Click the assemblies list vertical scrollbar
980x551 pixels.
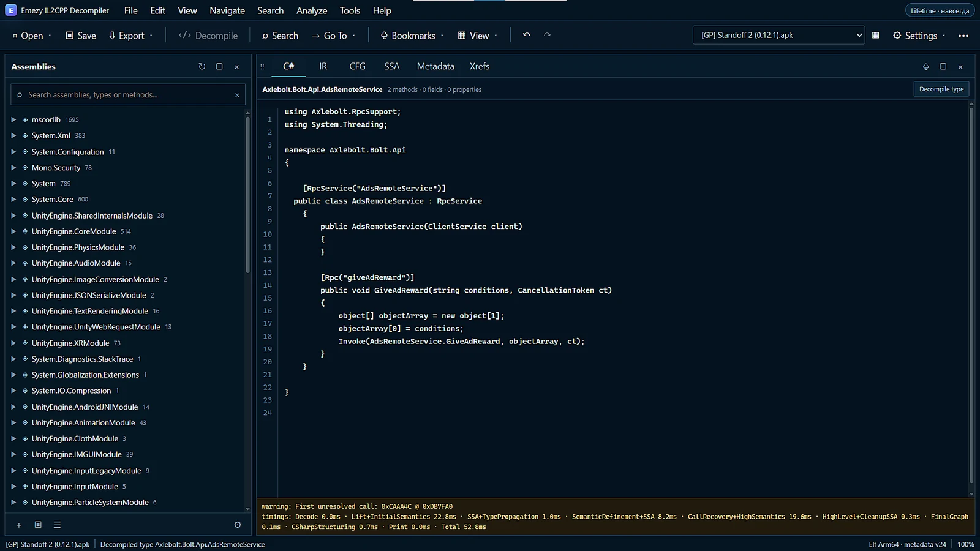(247, 193)
